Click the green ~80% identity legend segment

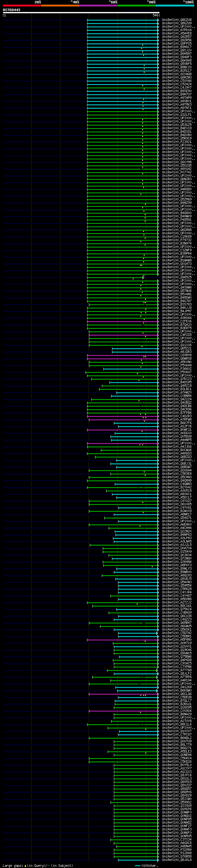click(x=137, y=6)
